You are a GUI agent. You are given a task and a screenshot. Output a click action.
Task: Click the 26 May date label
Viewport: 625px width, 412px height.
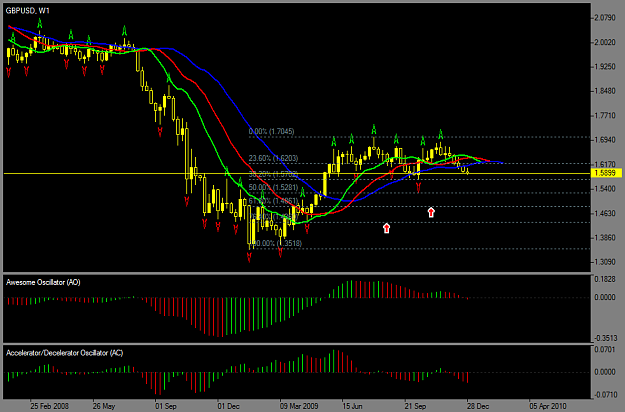point(104,406)
